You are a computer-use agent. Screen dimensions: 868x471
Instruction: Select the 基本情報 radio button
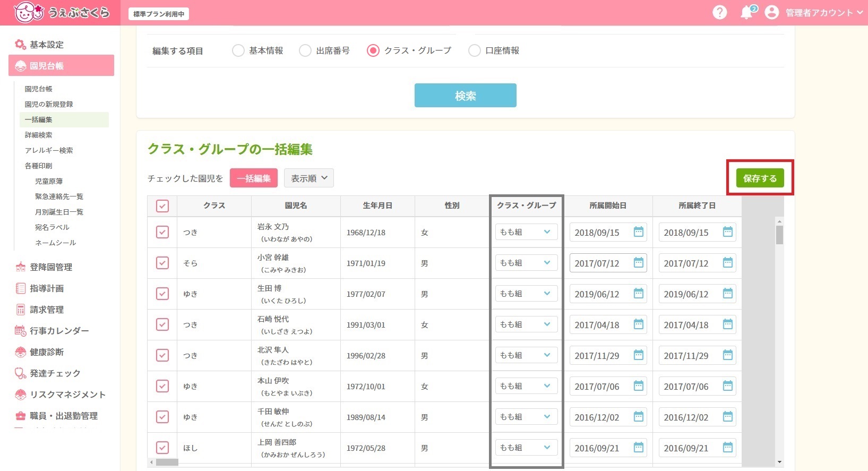point(238,50)
